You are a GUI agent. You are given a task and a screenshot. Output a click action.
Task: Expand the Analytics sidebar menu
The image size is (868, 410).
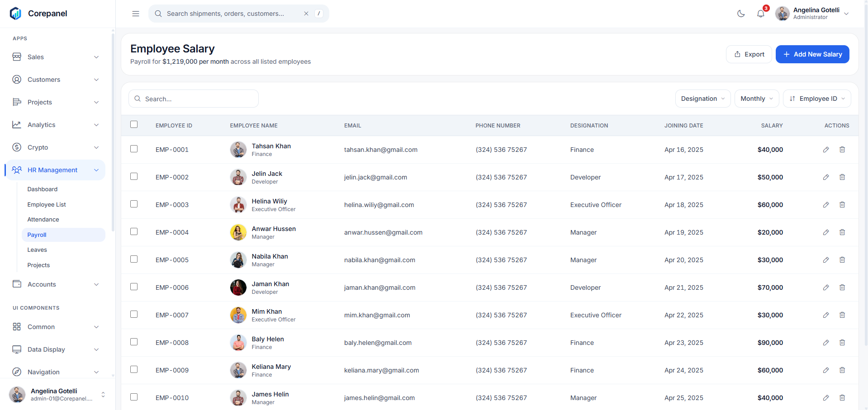[x=55, y=125]
